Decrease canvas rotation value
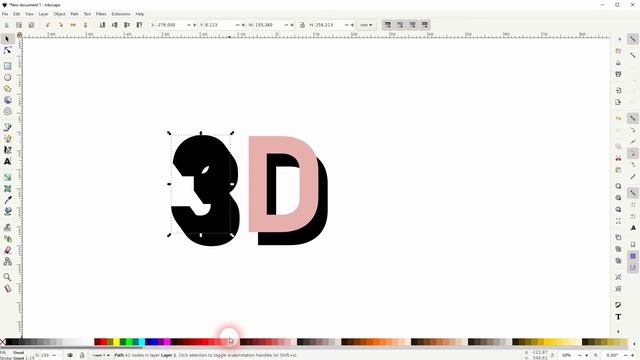 click(x=627, y=356)
